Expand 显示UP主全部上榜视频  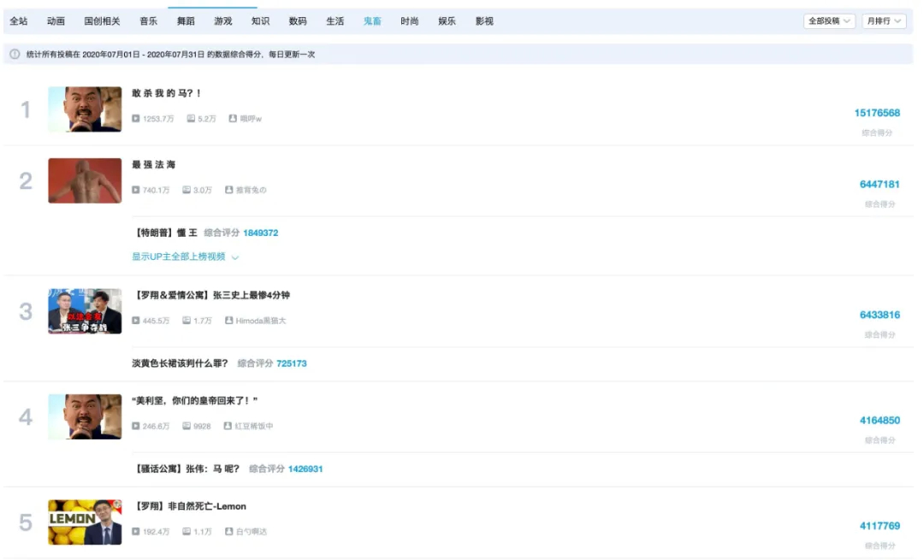click(x=185, y=256)
